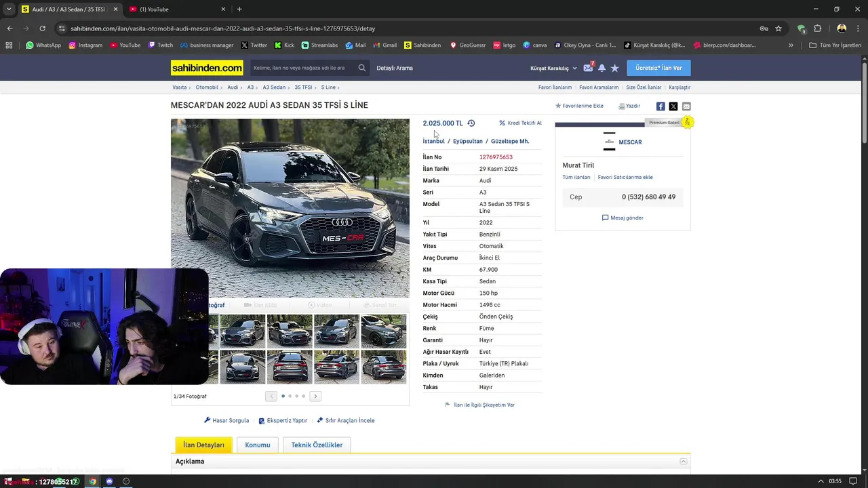Show hidden system tray icons
This screenshot has height=488, width=868.
pyautogui.click(x=821, y=481)
